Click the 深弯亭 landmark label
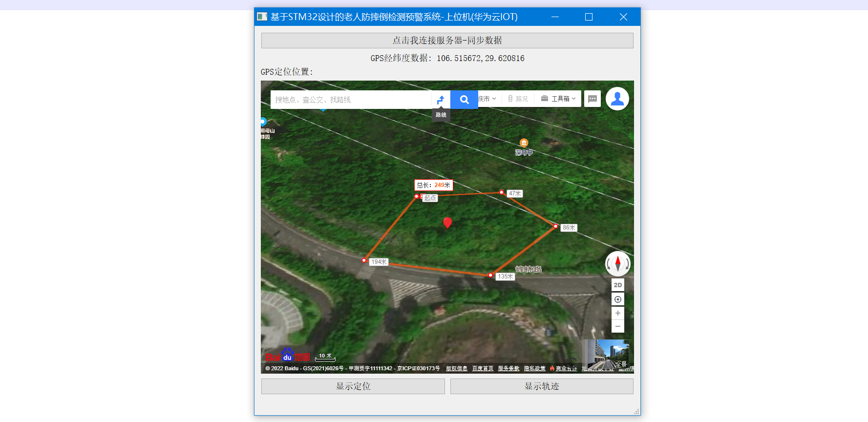The width and height of the screenshot is (868, 422). pyautogui.click(x=524, y=152)
